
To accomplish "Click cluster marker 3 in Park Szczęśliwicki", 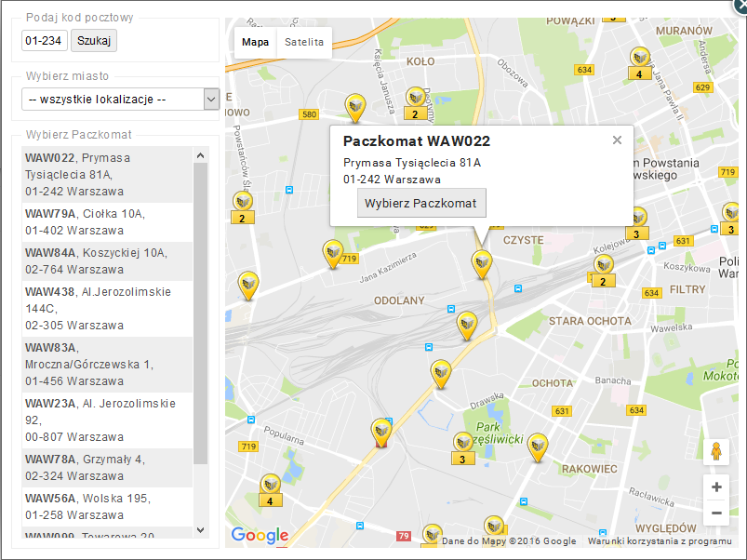I will coord(462,448).
